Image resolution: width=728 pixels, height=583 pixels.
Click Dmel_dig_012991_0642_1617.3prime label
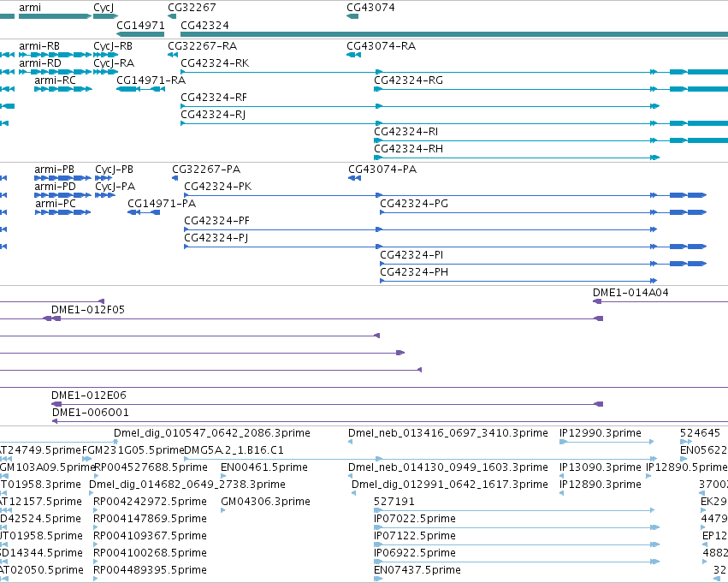point(450,485)
